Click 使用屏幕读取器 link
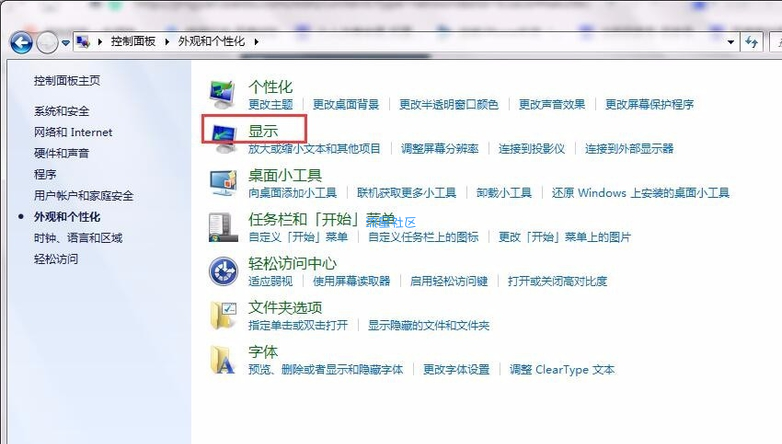Viewport: 782px width, 444px height. pos(351,281)
